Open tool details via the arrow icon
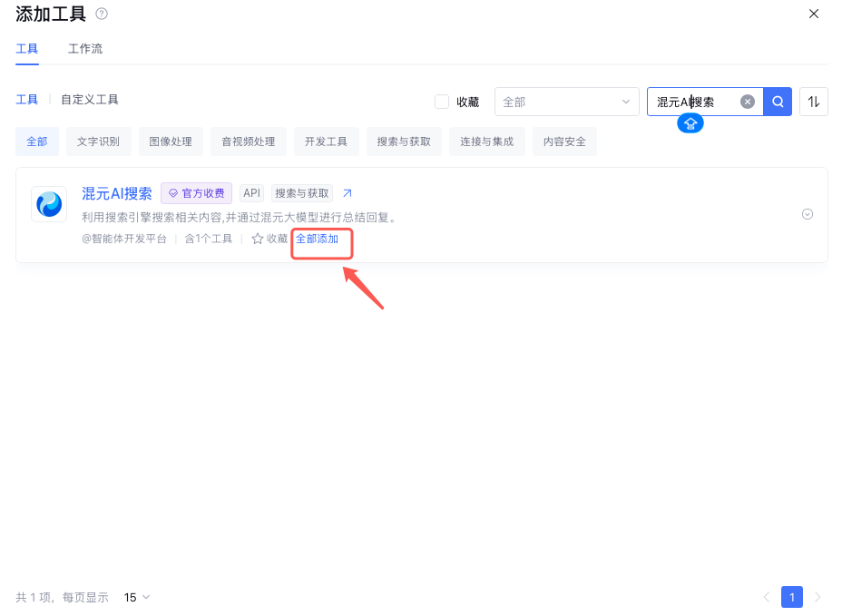Screen dimensions: 842x616 tap(348, 193)
